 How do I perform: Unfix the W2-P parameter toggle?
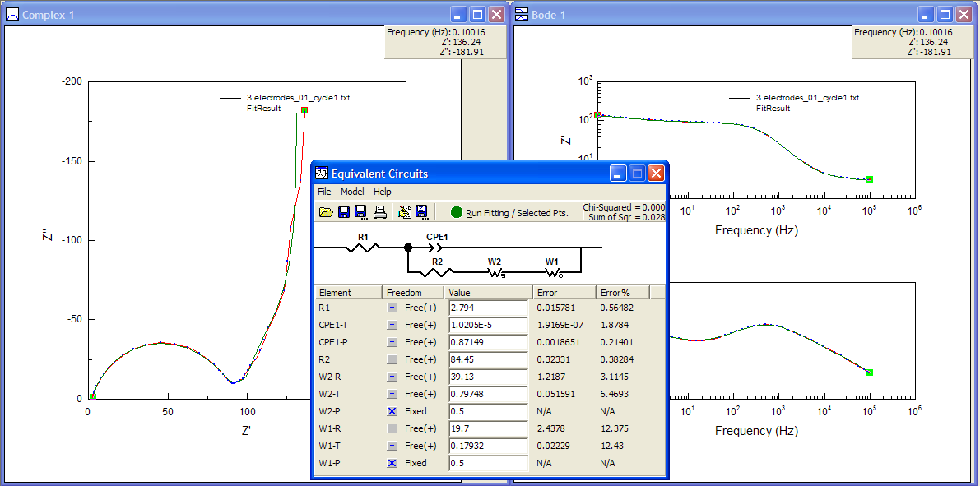coord(392,411)
